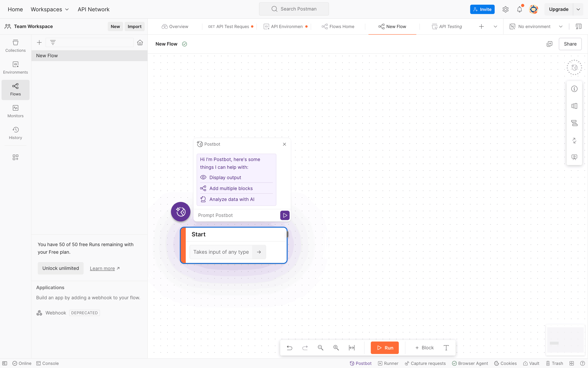Send the Postbot prompt
Image resolution: width=588 pixels, height=368 pixels.
coord(285,215)
